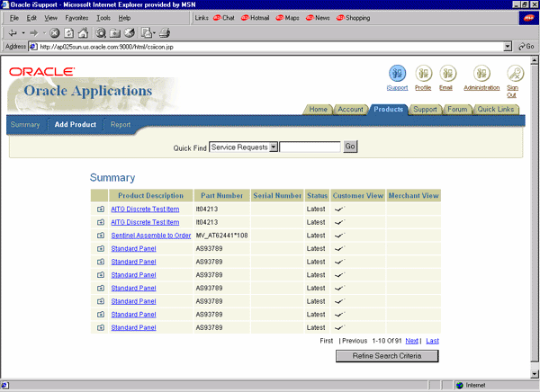Open the Quick Find Service Requests dropdown
This screenshot has height=392, width=540.
[x=274, y=147]
